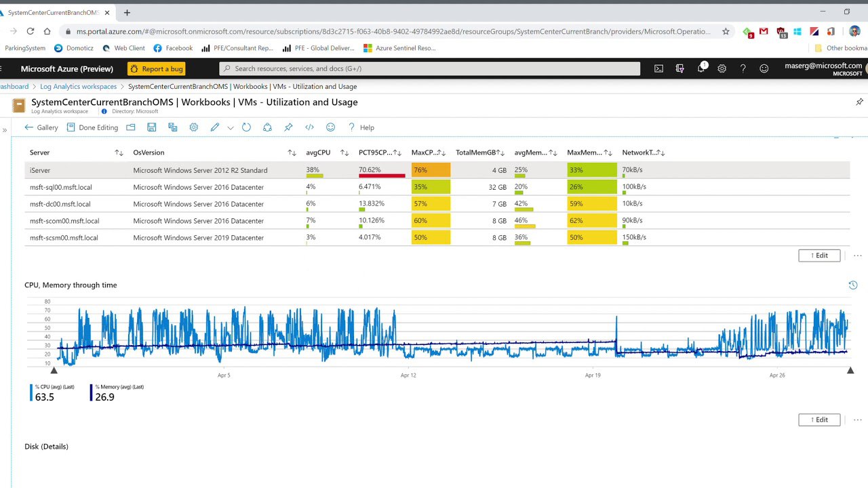Screen dimensions: 868x488
Task: Open workbook via the folder icon
Action: click(131, 127)
